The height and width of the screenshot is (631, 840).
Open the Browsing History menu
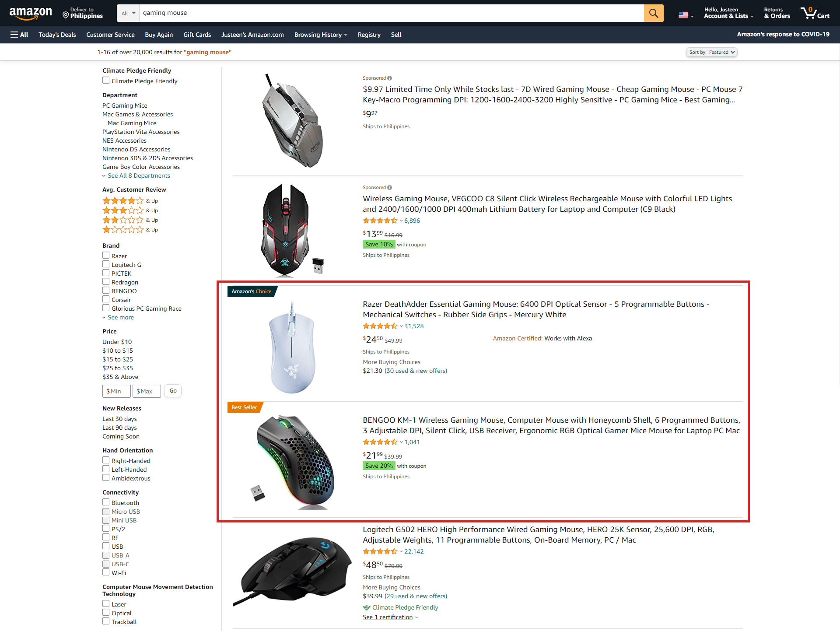tap(321, 35)
